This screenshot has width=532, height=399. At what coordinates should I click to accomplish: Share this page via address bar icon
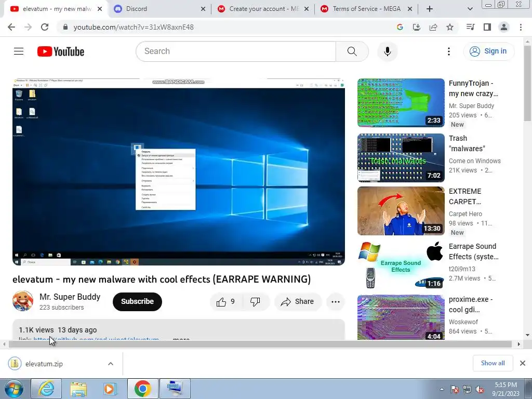pyautogui.click(x=433, y=27)
